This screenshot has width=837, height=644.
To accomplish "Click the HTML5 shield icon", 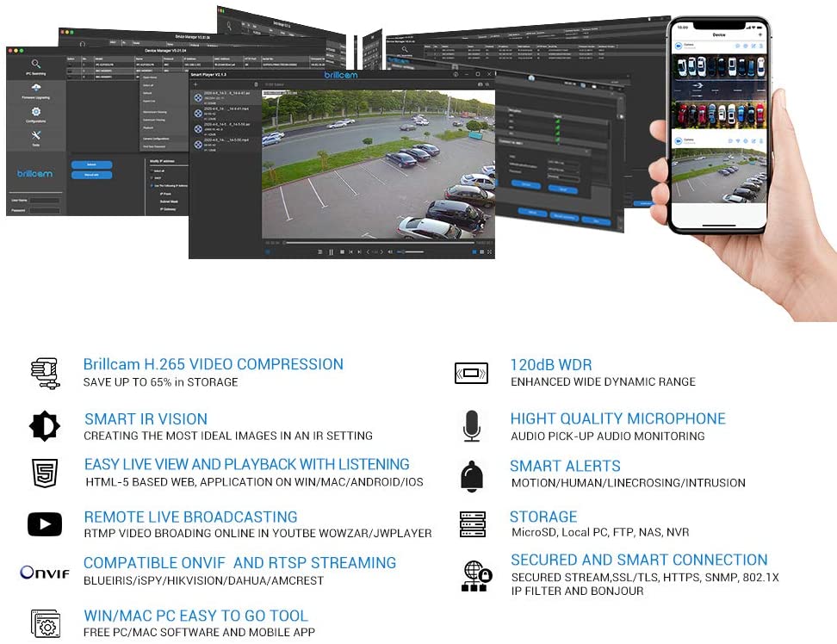I will [x=45, y=473].
